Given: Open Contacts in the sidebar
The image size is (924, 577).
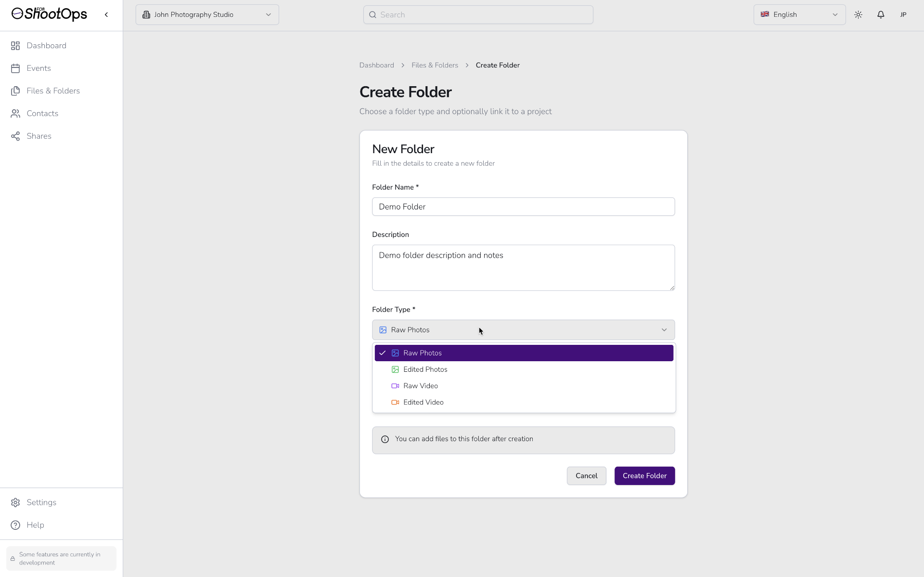Looking at the screenshot, I should pos(42,113).
